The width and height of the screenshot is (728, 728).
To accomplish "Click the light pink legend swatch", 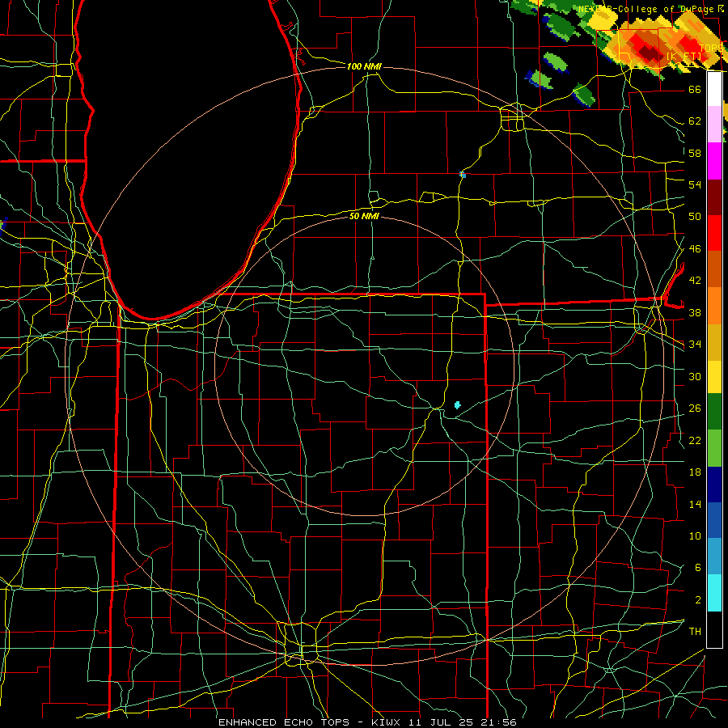I will (714, 124).
